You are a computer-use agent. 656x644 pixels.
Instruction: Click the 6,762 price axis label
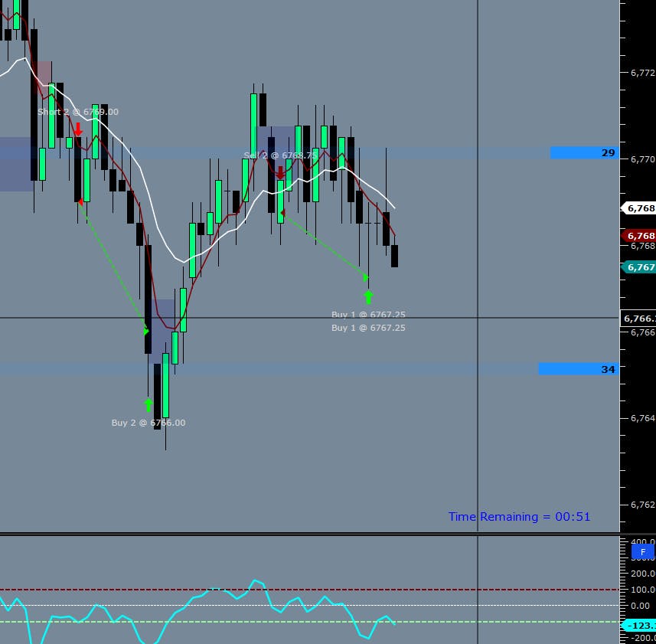coord(643,505)
